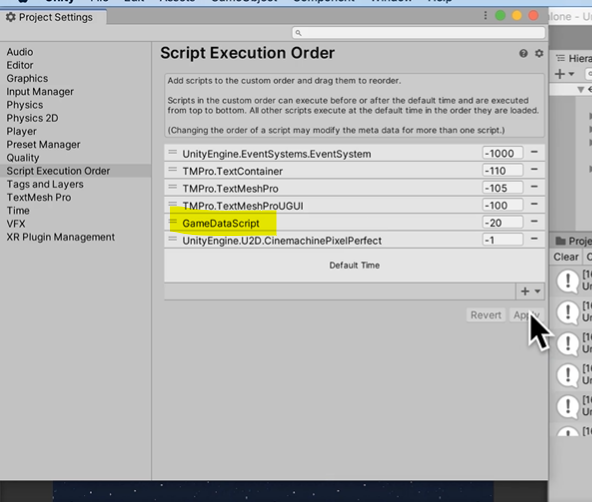Open the Script Execution Order help icon
This screenshot has width=592, height=502.
pyautogui.click(x=523, y=54)
